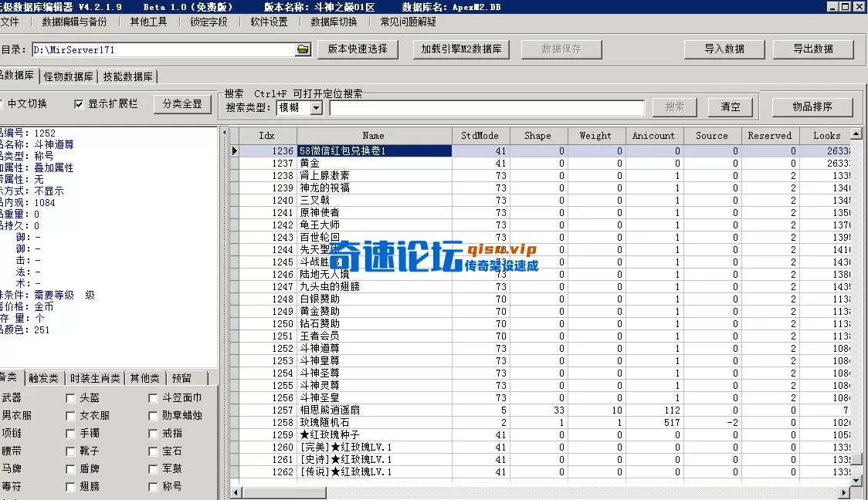
Task: Click the Name column header
Action: (374, 136)
